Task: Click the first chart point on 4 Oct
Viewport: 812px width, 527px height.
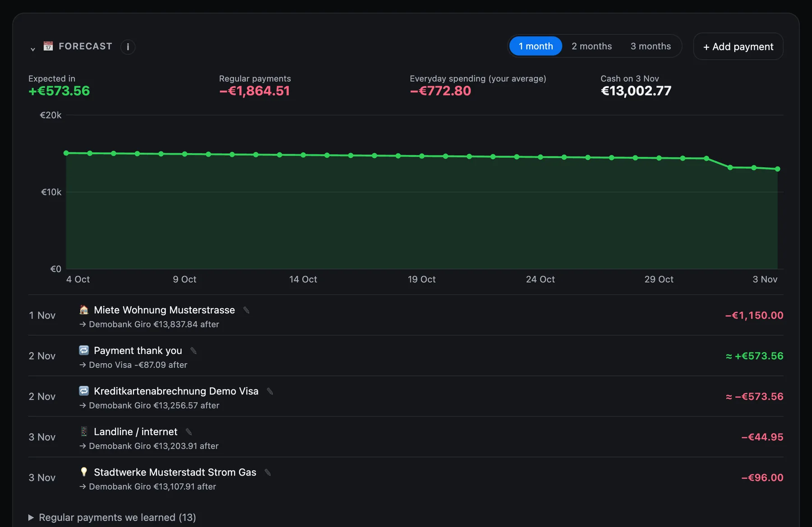Action: tap(66, 153)
